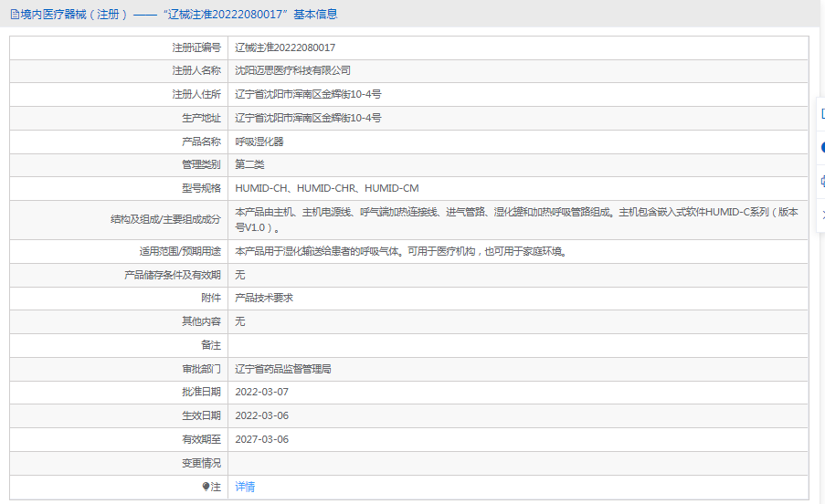This screenshot has width=825, height=504.
Task: Open the 详情 link
Action: click(245, 487)
